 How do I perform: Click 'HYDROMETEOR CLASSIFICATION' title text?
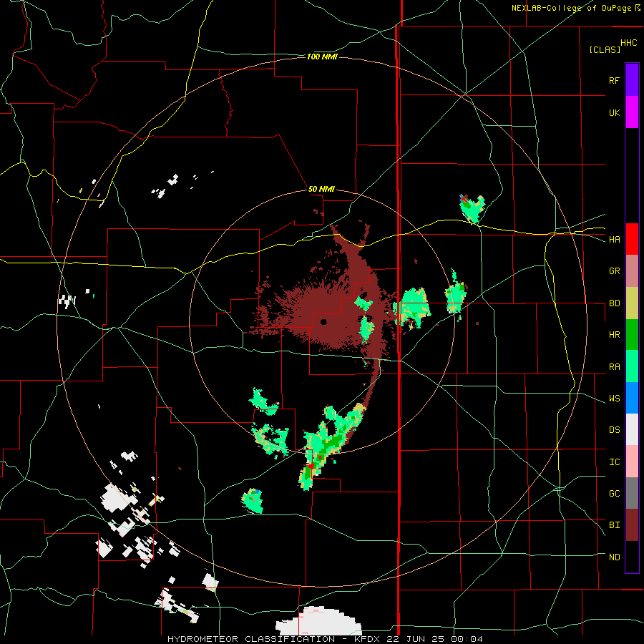click(251, 639)
